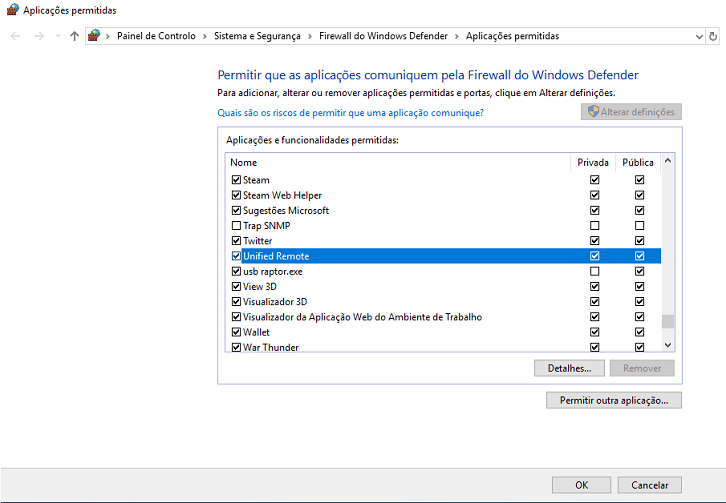Expand the address bar history dropdown
Screen dimensions: 726x503
(699, 37)
